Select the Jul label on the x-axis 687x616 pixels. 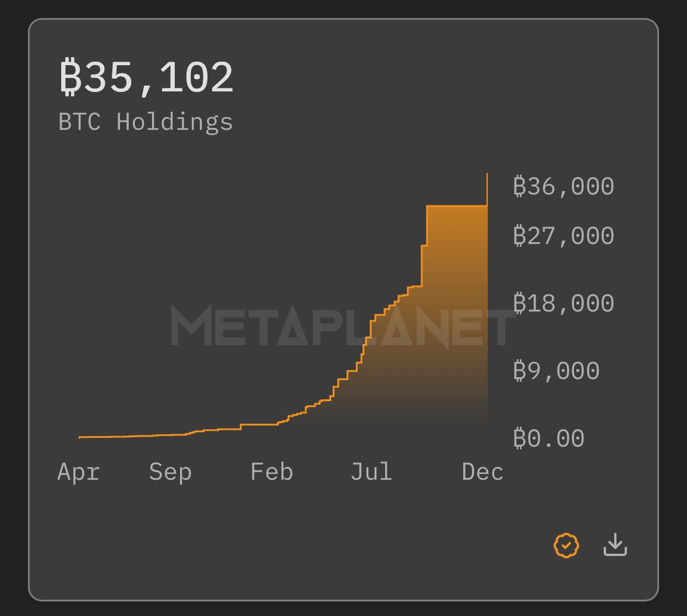click(x=371, y=472)
